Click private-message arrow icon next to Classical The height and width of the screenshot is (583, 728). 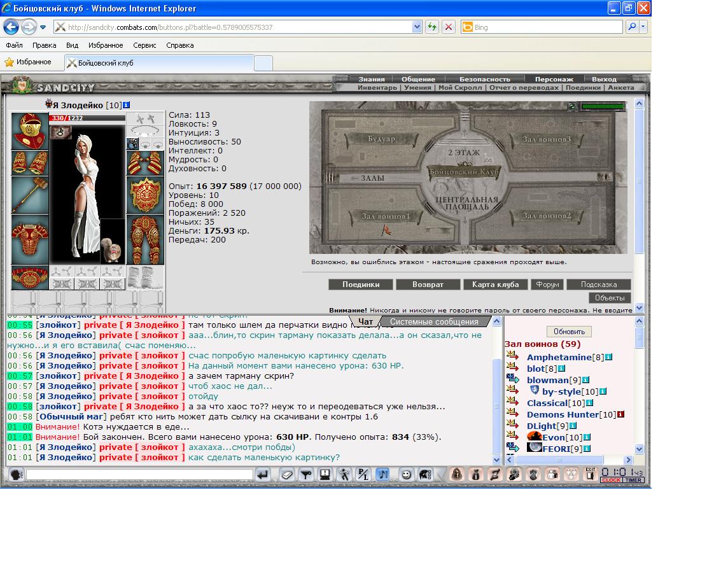(x=512, y=401)
